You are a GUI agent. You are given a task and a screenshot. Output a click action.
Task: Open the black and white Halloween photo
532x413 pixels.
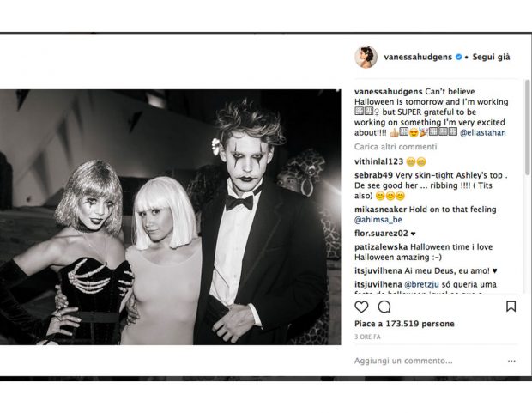pos(170,217)
